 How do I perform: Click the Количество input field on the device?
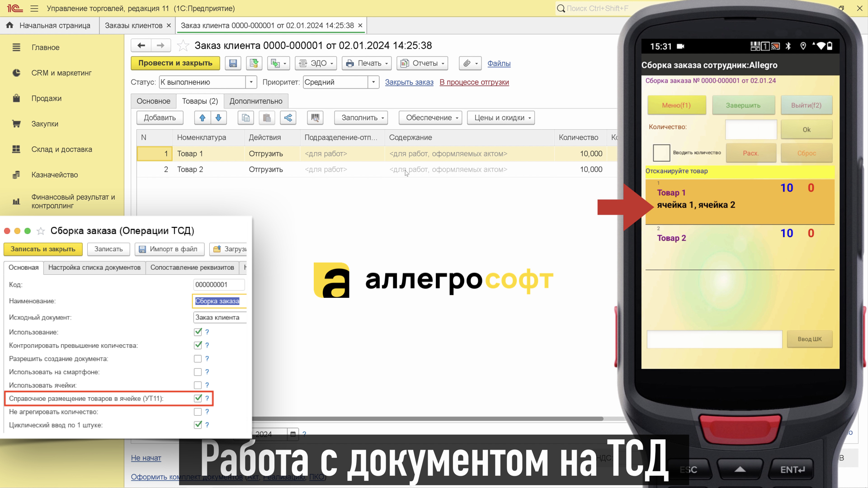[751, 130]
